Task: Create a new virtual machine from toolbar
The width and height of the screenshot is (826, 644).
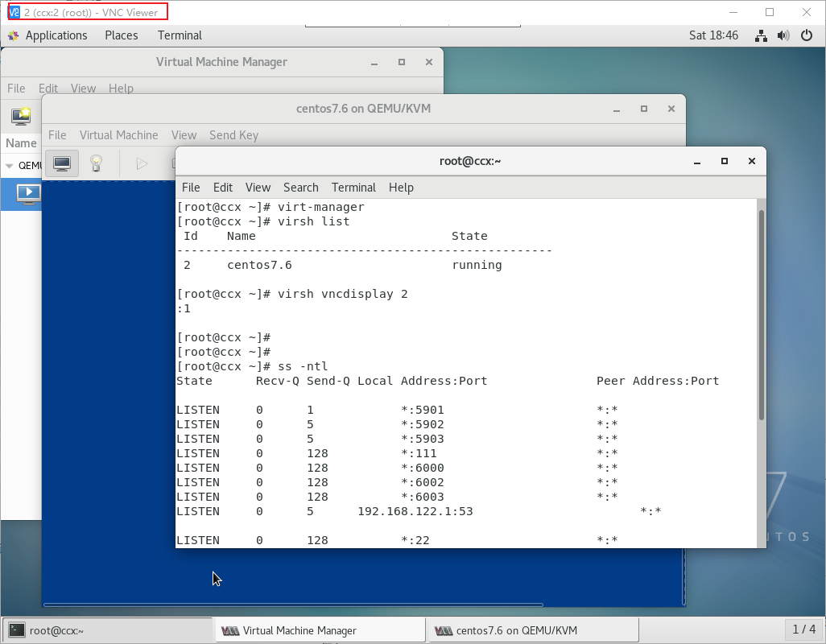Action: (21, 116)
